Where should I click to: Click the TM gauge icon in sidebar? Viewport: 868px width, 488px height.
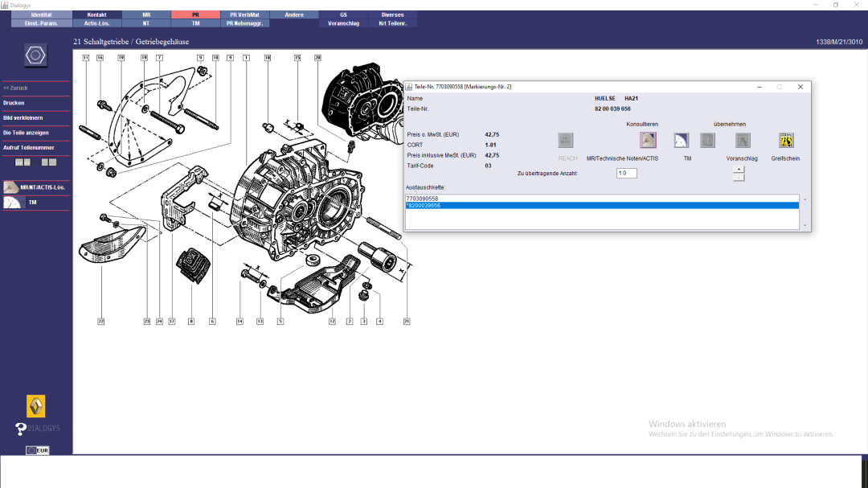(x=13, y=203)
